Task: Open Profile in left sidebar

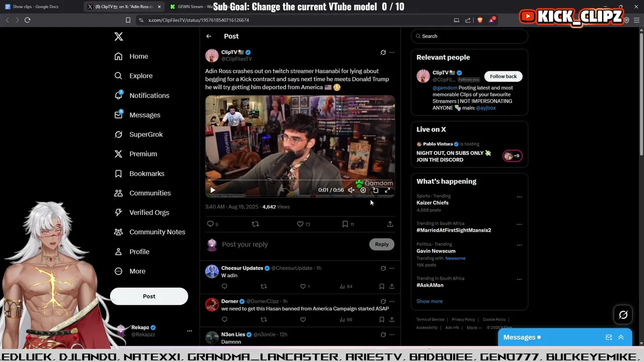Action: [132, 251]
